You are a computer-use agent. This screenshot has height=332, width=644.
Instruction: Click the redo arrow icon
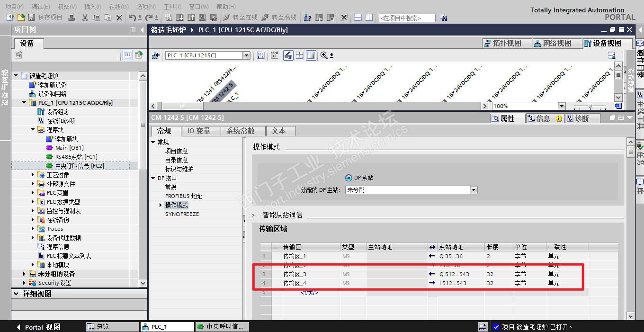(149, 17)
